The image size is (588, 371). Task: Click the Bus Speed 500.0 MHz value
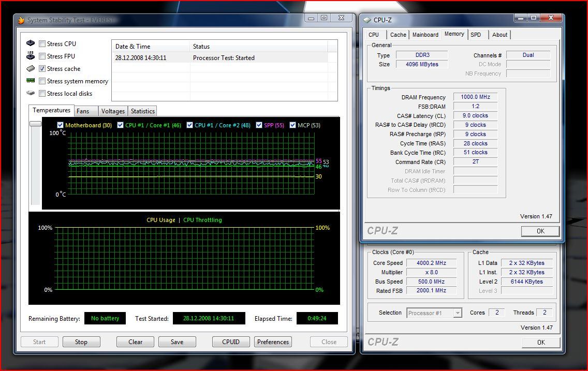coord(431,281)
